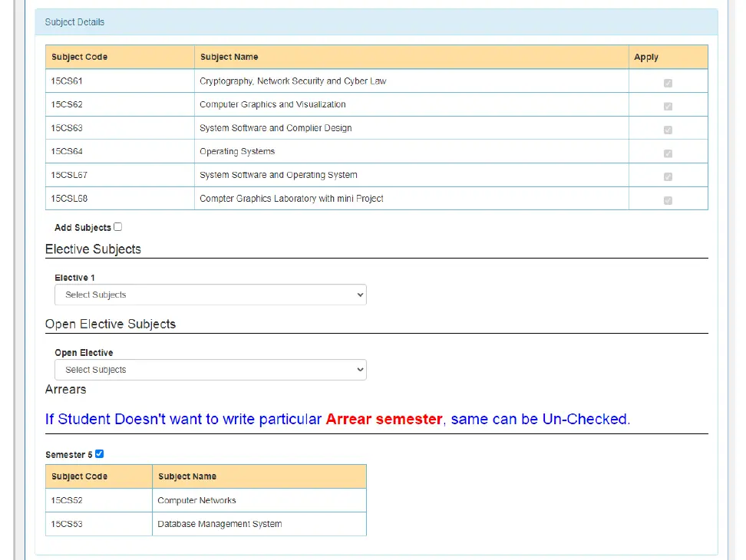Uncheck the Semester 5 arrear checkbox

pos(100,454)
